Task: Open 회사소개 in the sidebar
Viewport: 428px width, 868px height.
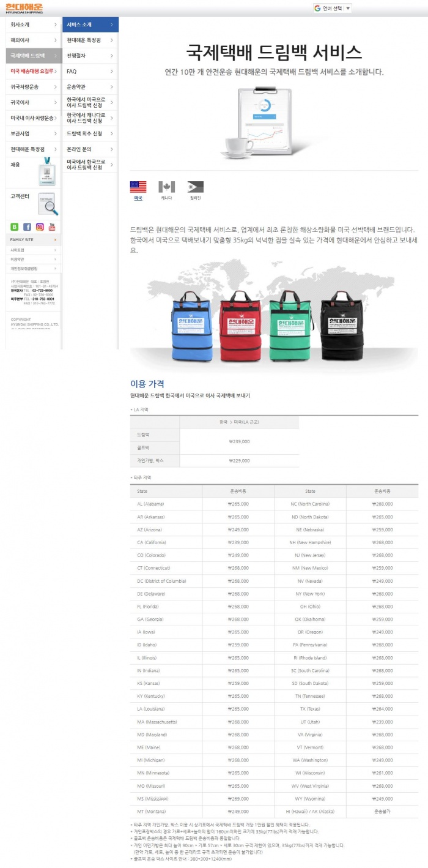Action: (x=34, y=24)
